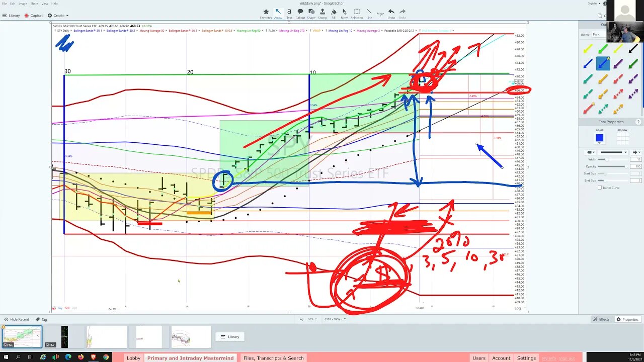This screenshot has height=362, width=644.
Task: Switch to Files, Transcripts & Search tab
Action: (x=273, y=358)
